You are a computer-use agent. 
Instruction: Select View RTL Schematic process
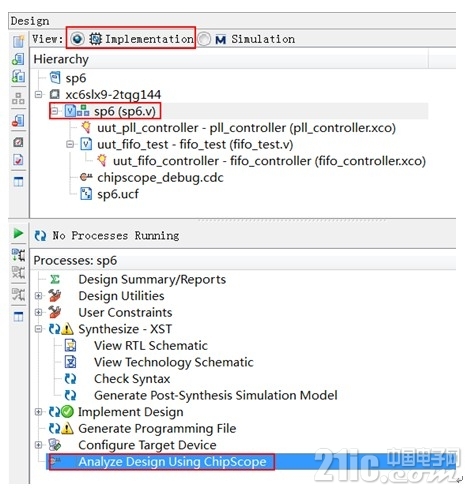151,346
